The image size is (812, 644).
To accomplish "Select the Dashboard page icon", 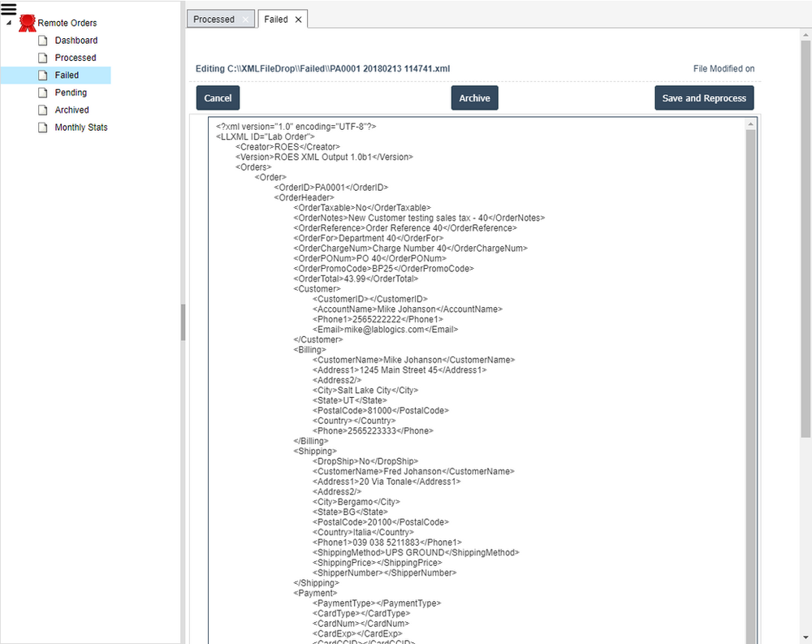I will 43,40.
